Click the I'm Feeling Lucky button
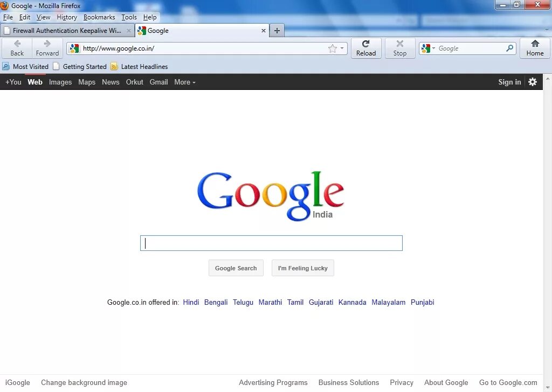 point(303,268)
